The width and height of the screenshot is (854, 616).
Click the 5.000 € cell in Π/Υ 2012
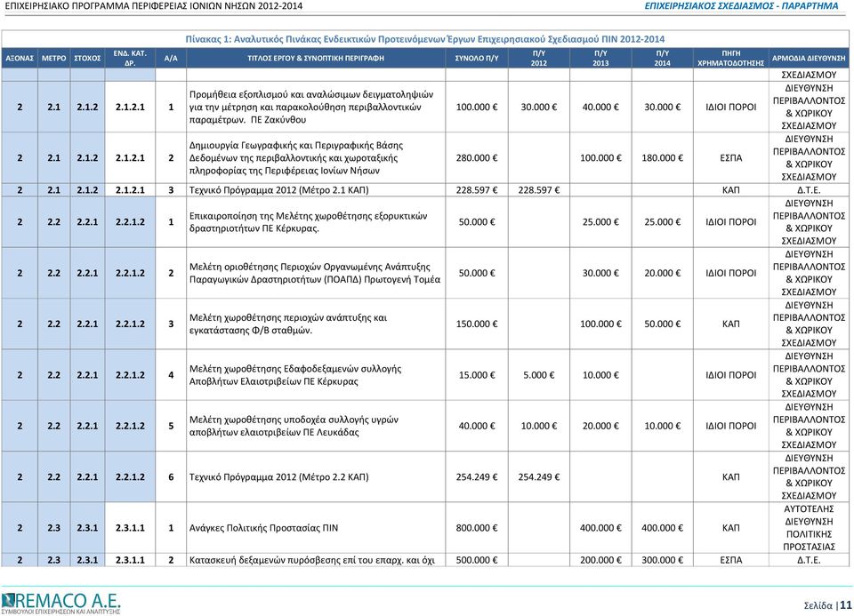539,375
